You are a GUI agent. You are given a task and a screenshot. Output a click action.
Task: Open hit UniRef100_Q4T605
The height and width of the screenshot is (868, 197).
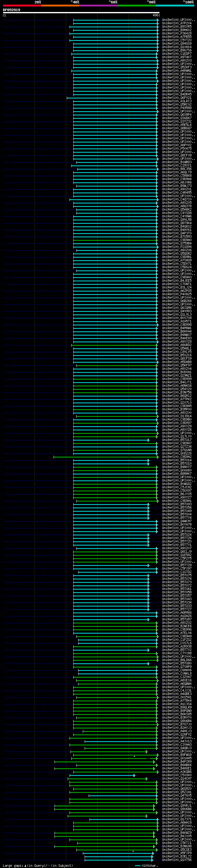click(177, 795)
